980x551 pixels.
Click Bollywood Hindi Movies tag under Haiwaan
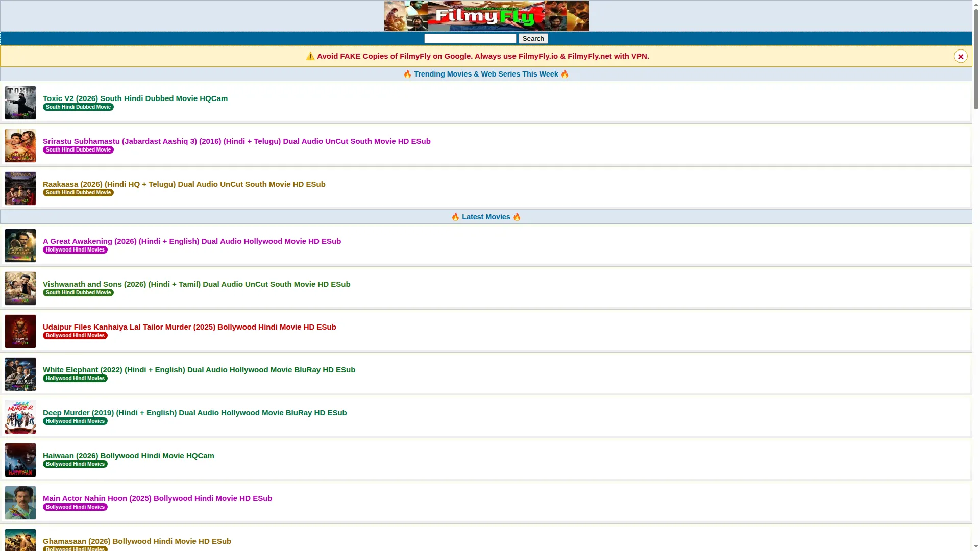[x=75, y=464]
